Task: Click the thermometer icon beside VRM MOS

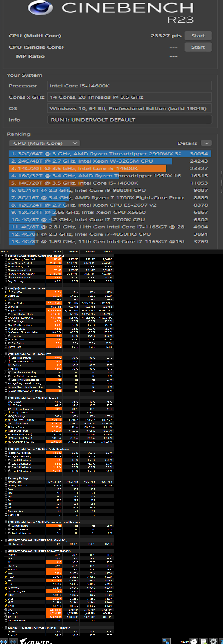Action: coord(6,570)
